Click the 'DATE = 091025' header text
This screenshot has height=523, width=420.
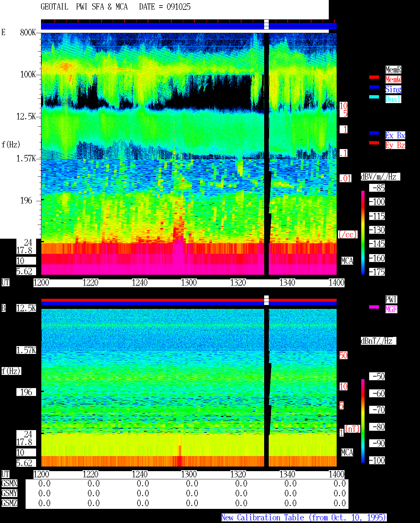click(165, 7)
